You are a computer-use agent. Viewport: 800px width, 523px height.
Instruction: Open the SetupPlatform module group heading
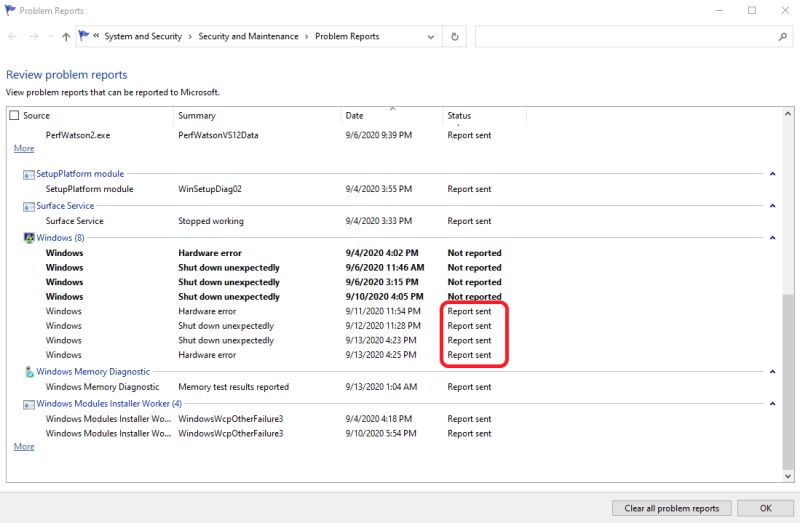80,174
